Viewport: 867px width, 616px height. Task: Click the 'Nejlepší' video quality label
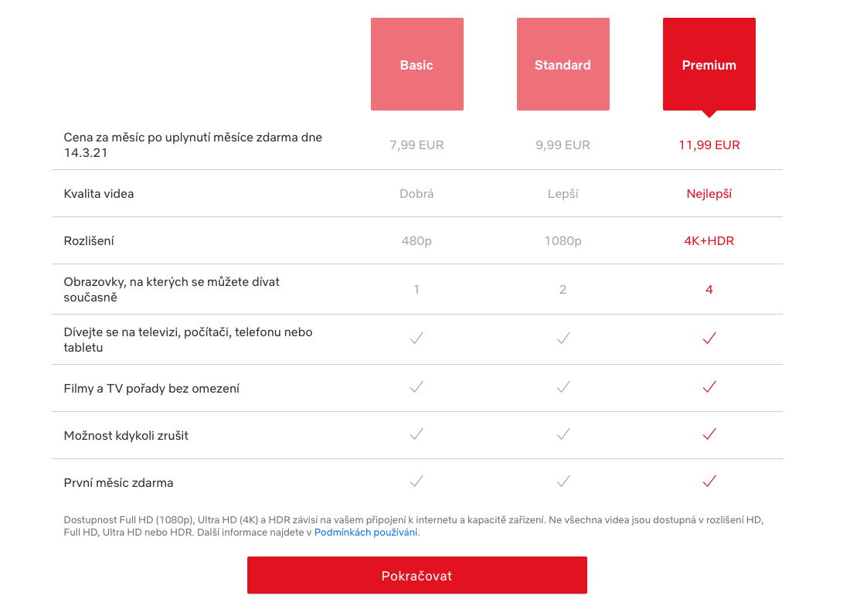(x=709, y=193)
